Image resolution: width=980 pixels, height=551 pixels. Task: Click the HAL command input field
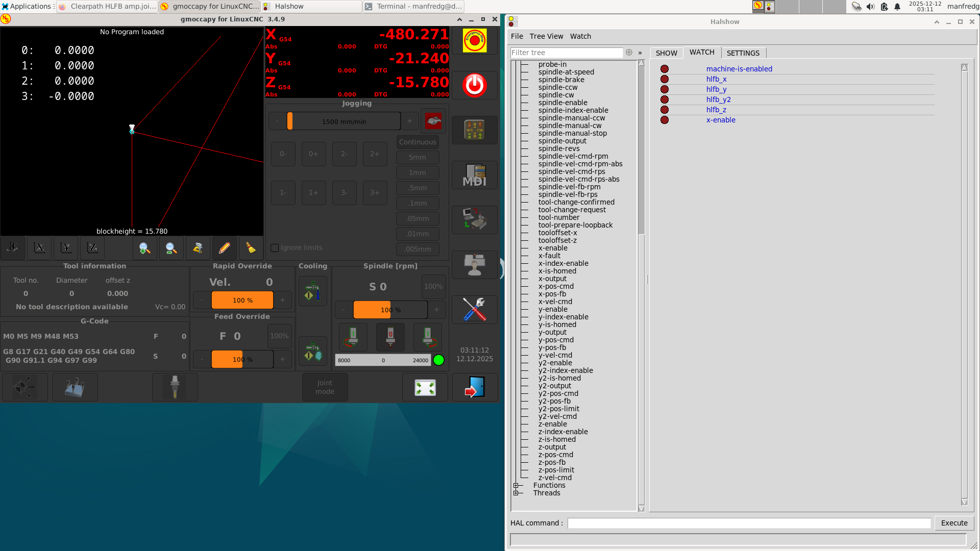(748, 523)
